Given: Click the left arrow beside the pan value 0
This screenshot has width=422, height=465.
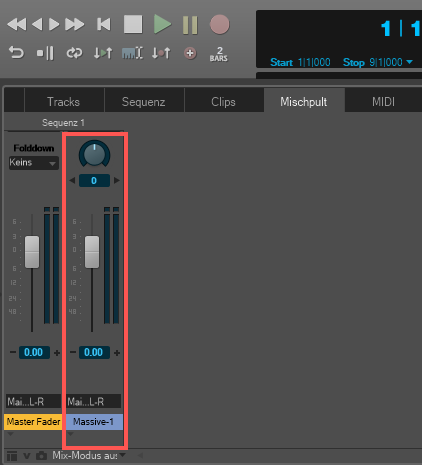Looking at the screenshot, I should coord(72,181).
